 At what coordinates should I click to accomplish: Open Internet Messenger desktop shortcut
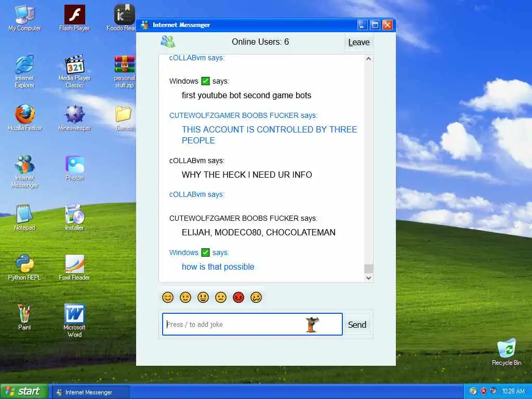pos(24,171)
